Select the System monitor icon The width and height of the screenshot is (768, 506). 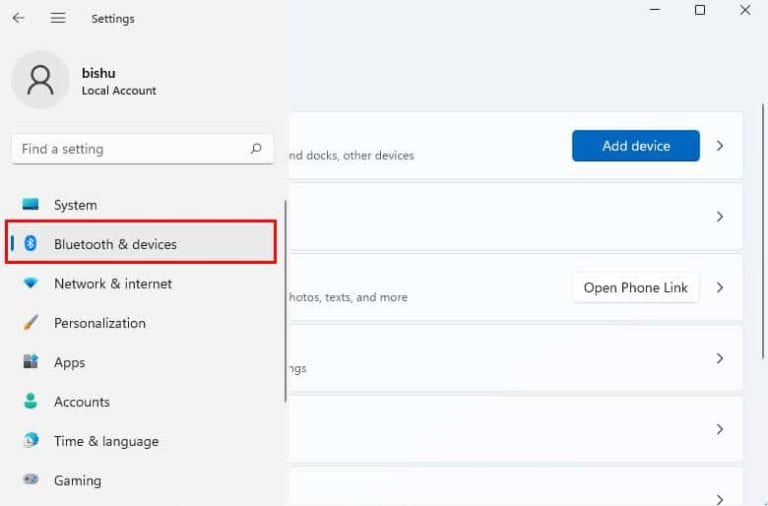tap(31, 205)
